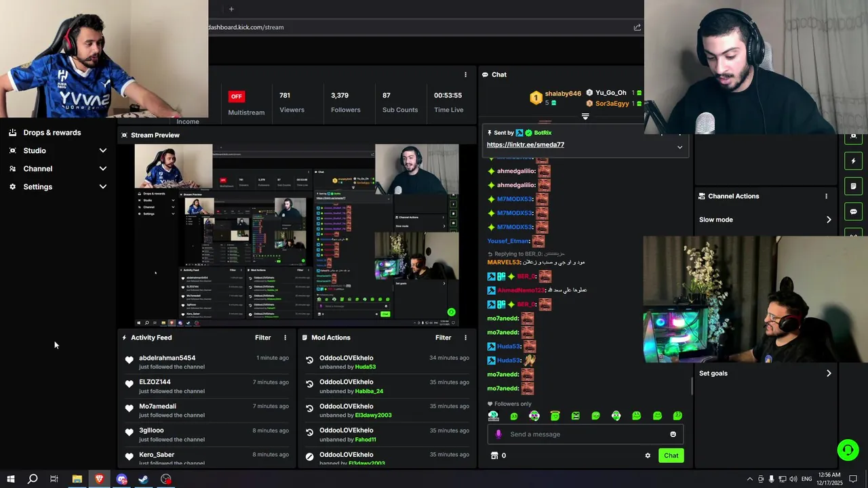
Task: Click the 87 Sub Counts stat
Action: point(400,102)
